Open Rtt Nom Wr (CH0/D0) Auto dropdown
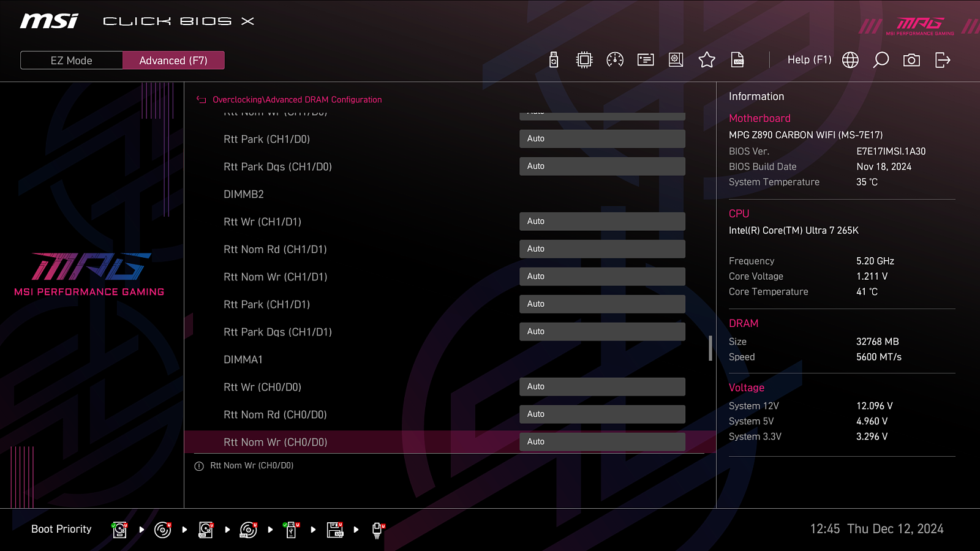 (602, 442)
